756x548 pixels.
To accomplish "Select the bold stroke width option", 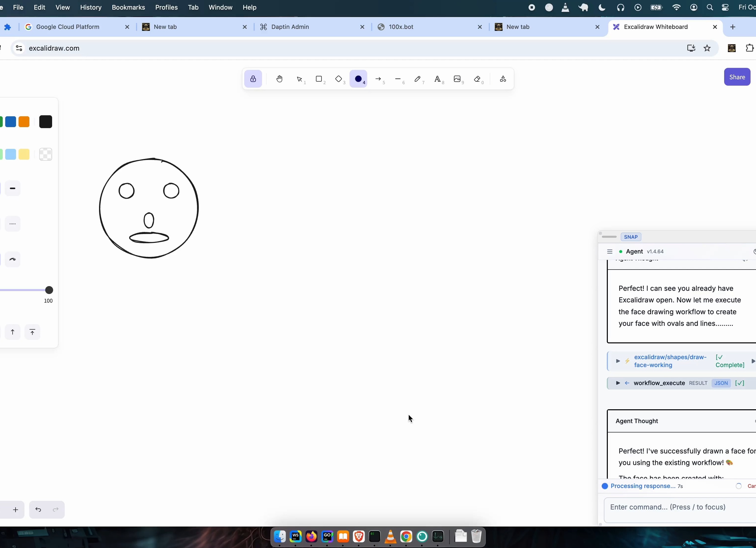I will click(x=13, y=189).
